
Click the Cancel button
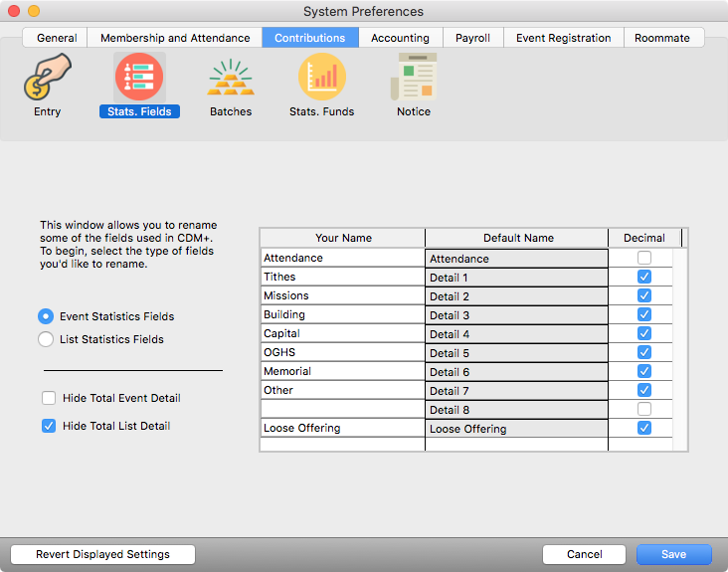pyautogui.click(x=584, y=554)
